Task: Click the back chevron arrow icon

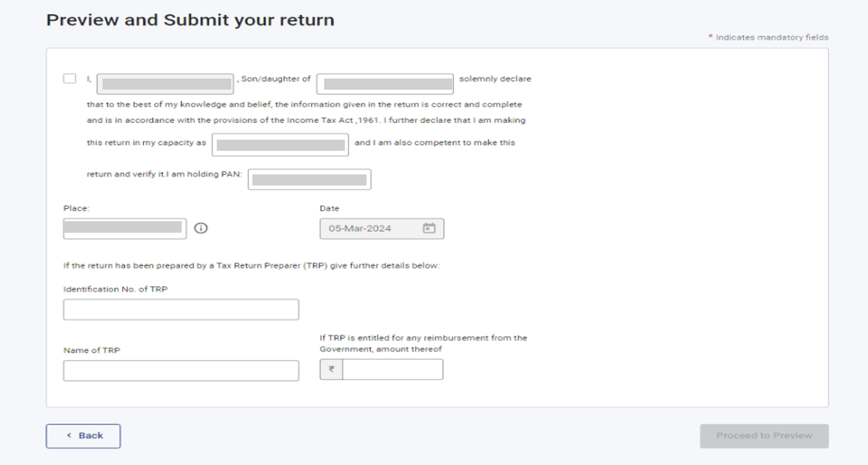Action: 69,435
